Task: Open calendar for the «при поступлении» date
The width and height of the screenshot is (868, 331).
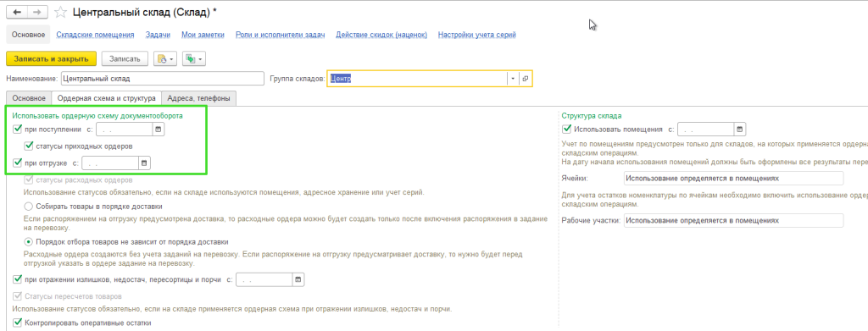Action: tap(158, 130)
